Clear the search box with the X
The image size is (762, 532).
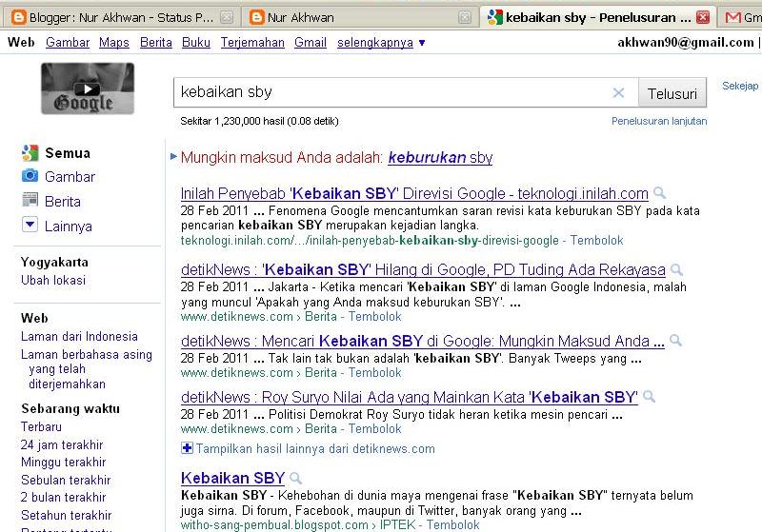coord(618,92)
